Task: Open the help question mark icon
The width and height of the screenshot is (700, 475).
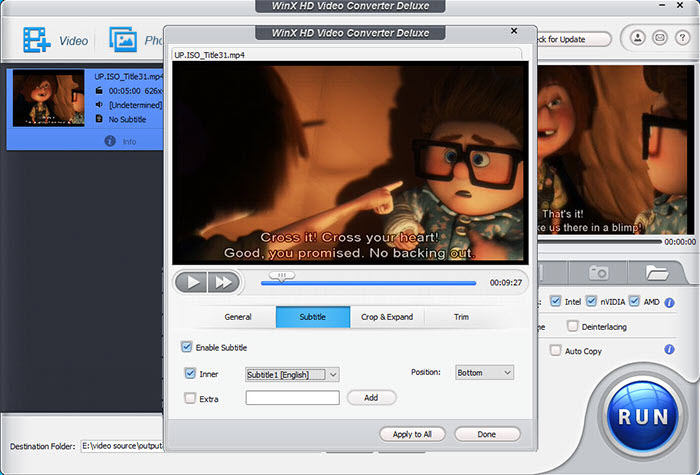Action: tap(682, 38)
